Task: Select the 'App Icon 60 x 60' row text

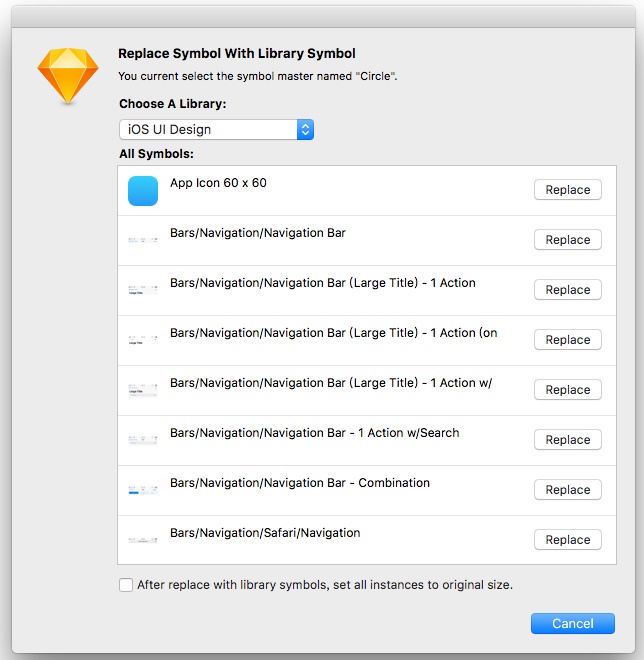Action: click(x=218, y=183)
